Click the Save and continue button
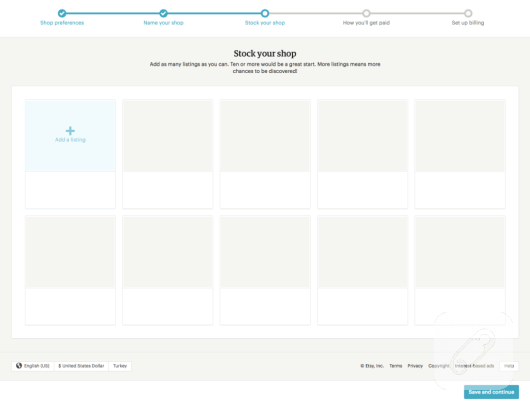This screenshot has width=530, height=403. (x=491, y=392)
